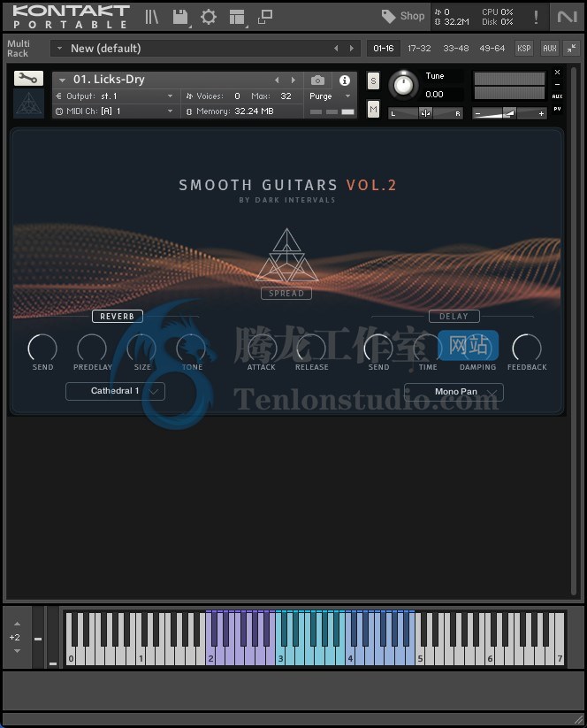Open Kontakt options gear icon

click(209, 17)
